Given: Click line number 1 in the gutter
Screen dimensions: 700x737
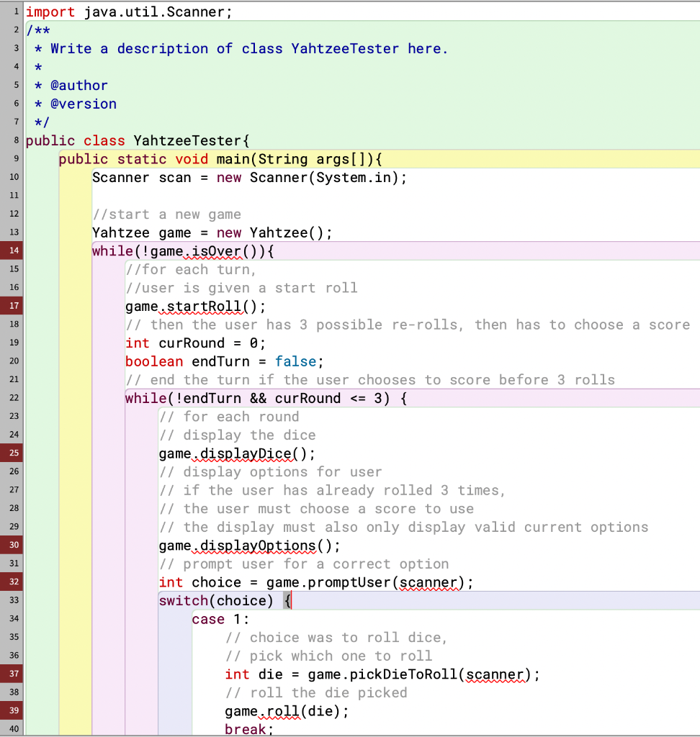Looking at the screenshot, I should [x=12, y=11].
